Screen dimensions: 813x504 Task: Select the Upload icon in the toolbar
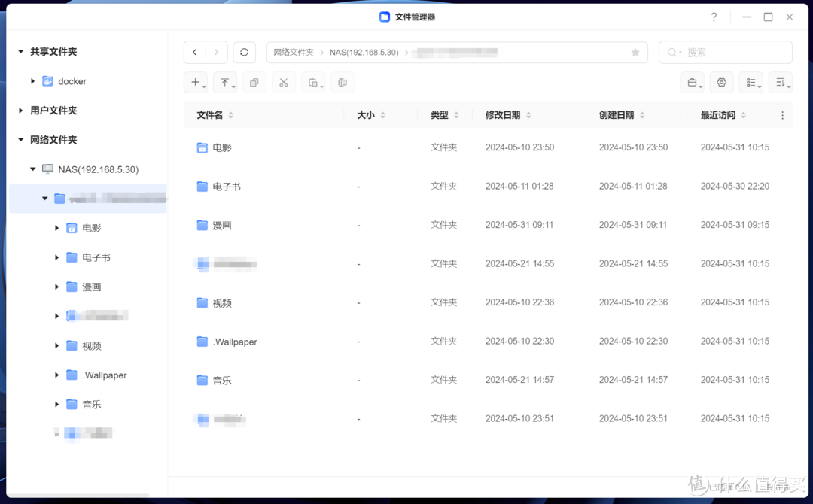(224, 82)
